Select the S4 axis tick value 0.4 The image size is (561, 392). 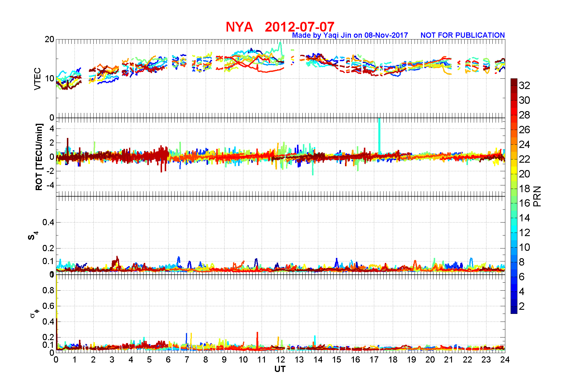click(x=49, y=222)
